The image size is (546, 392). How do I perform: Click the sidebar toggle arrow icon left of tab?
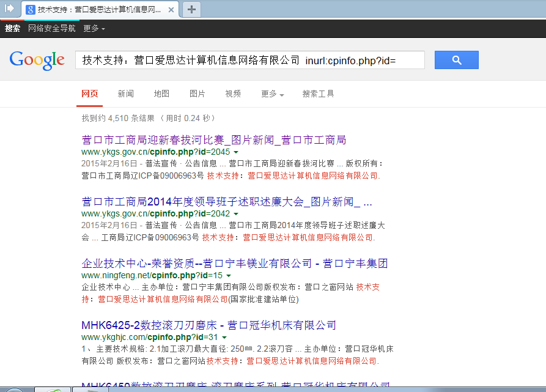[x=9, y=9]
